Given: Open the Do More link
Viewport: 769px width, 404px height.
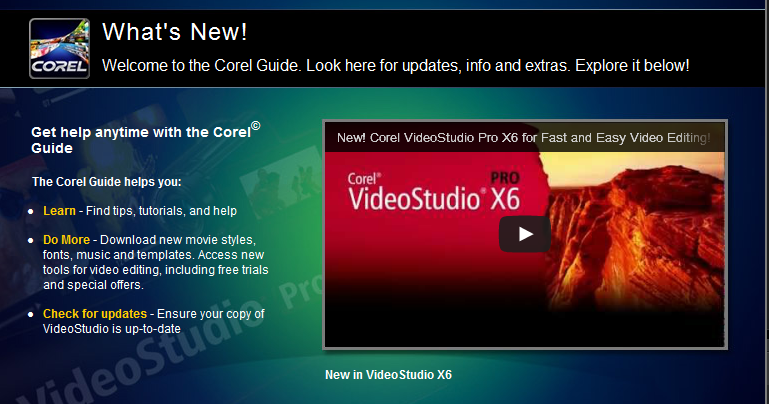Looking at the screenshot, I should click(x=66, y=240).
